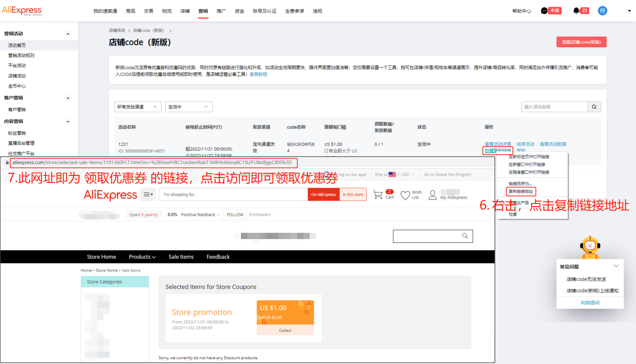The width and height of the screenshot is (636, 364).
Task: Open 店铺 top menu
Action: pos(185,11)
